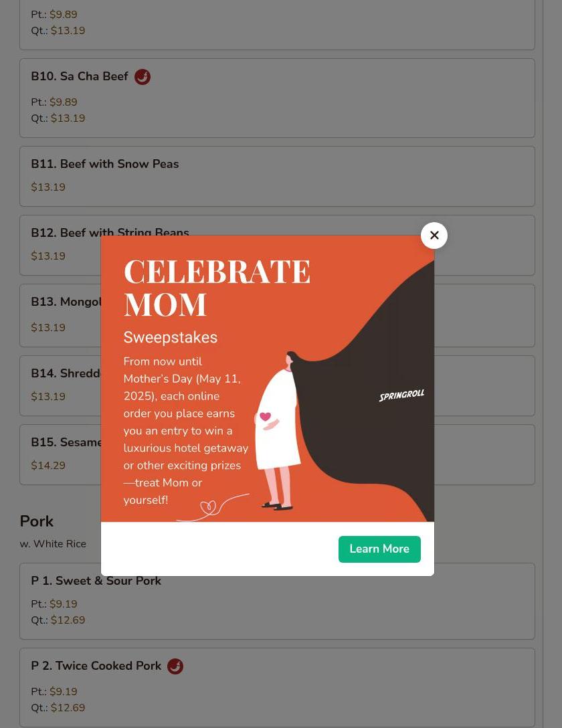Click the woman illustration in the popup
Viewport: 562px width, 728px height.
278,431
